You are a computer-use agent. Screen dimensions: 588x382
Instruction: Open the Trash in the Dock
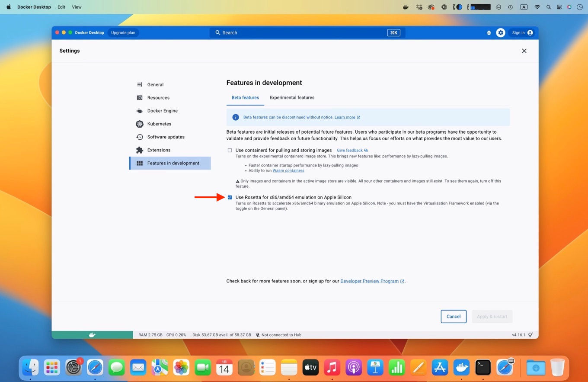(x=557, y=368)
